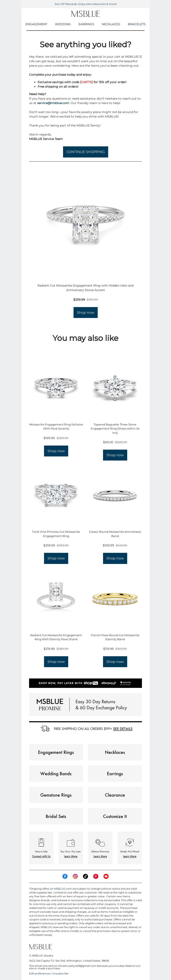Click the CONTINUE SHOPPING button

pyautogui.click(x=86, y=152)
